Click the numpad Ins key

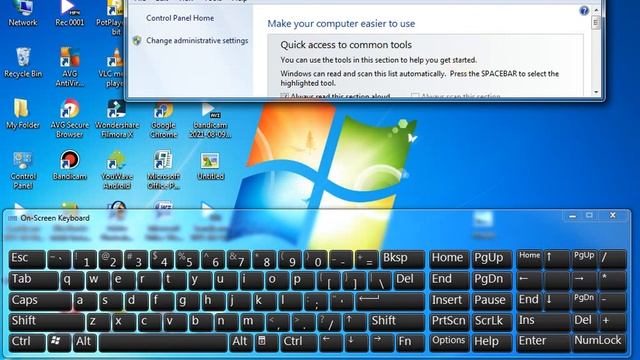[543, 321]
